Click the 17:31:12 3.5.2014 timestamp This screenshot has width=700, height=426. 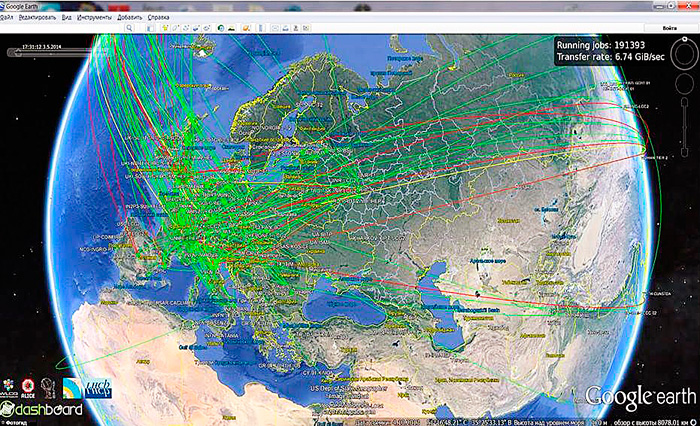[42, 46]
